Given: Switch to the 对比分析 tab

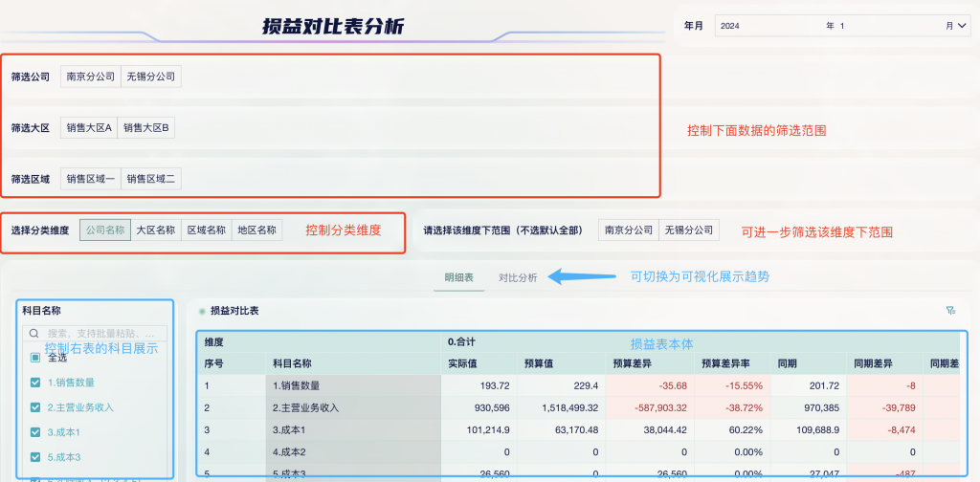Looking at the screenshot, I should tap(518, 277).
